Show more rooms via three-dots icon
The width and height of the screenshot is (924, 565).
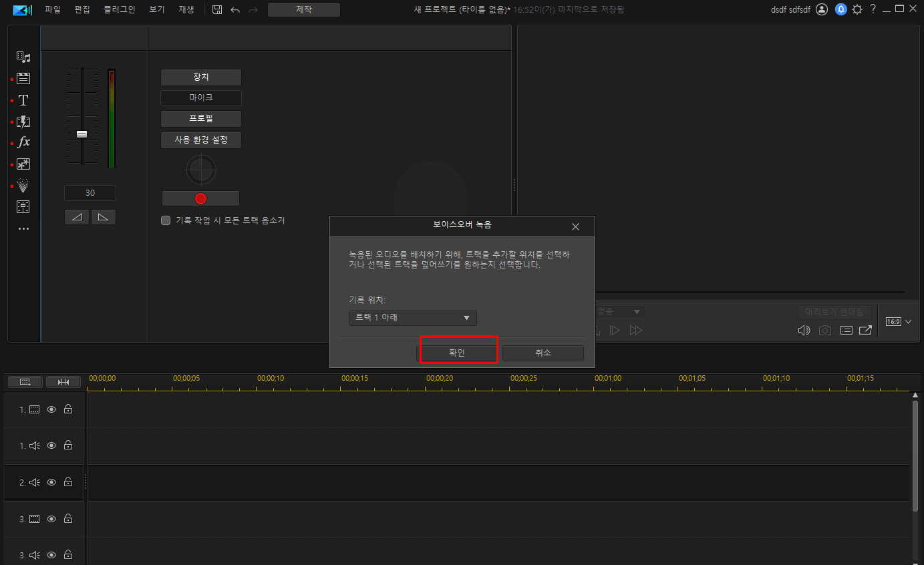(23, 229)
